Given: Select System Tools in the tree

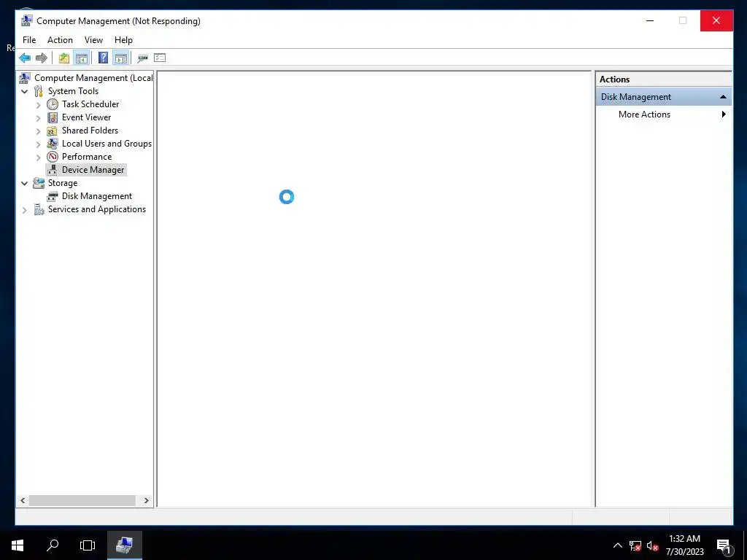Looking at the screenshot, I should (x=73, y=91).
